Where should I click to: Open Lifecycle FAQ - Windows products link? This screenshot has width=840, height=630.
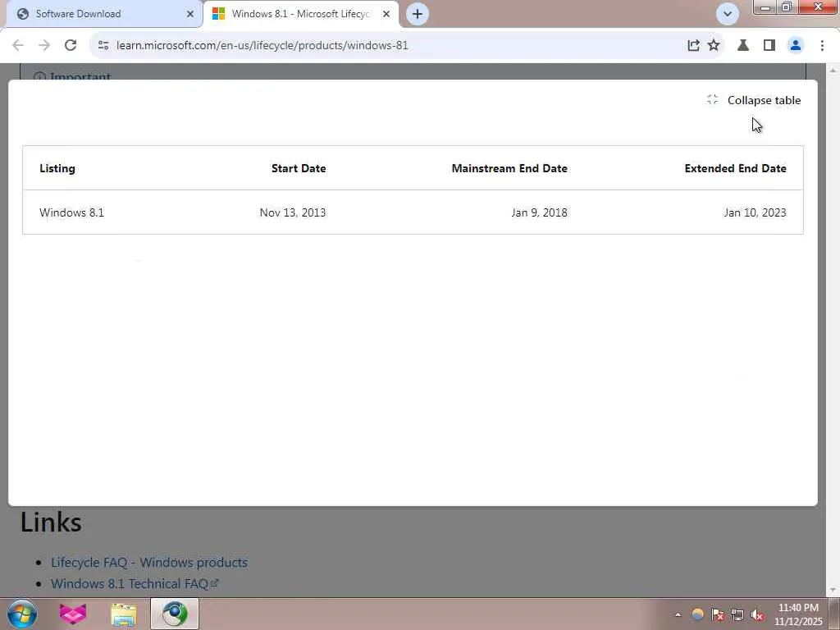149,563
